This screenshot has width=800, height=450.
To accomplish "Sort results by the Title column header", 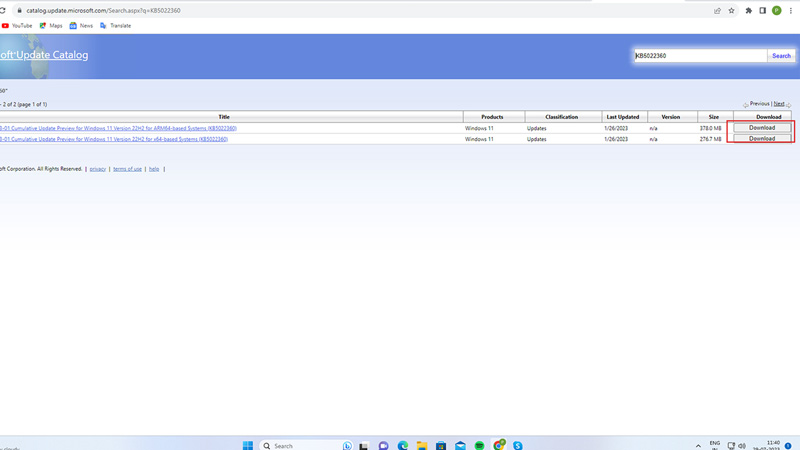I will 224,117.
